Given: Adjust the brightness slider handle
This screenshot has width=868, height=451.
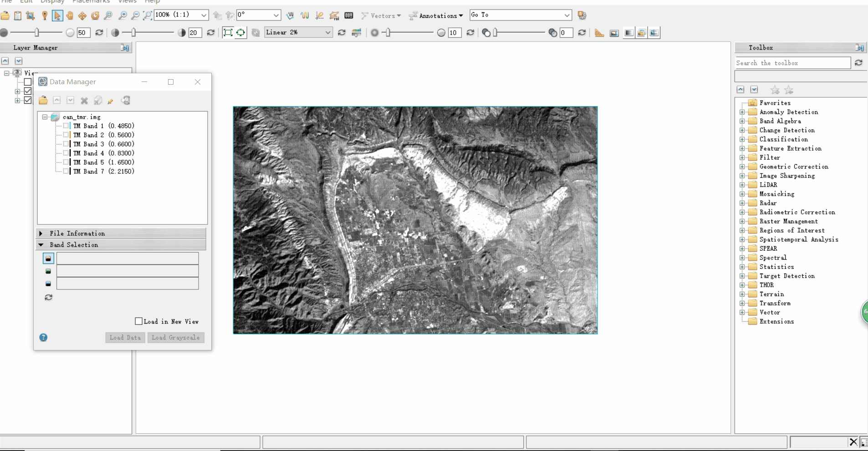Looking at the screenshot, I should tap(37, 33).
